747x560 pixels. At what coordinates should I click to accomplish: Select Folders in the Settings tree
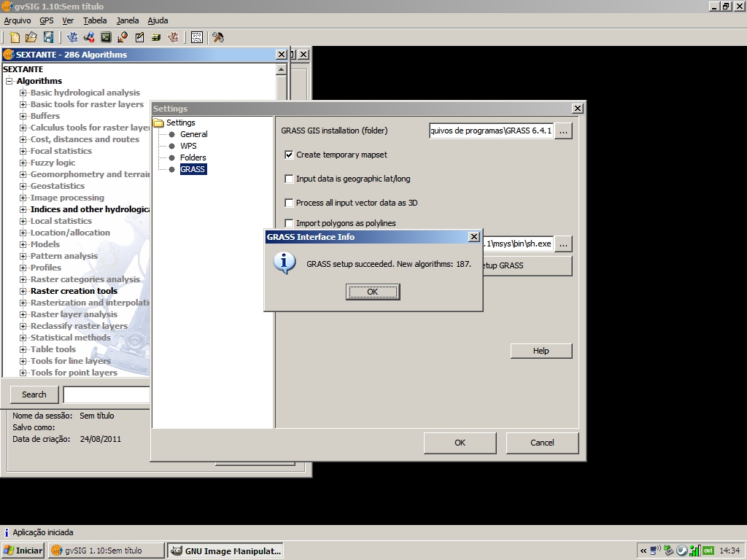click(x=193, y=157)
